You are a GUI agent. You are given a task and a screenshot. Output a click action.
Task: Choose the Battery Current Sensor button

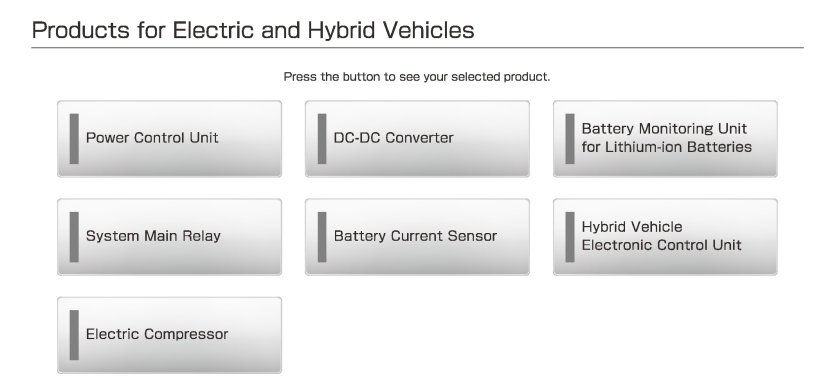[x=417, y=237]
